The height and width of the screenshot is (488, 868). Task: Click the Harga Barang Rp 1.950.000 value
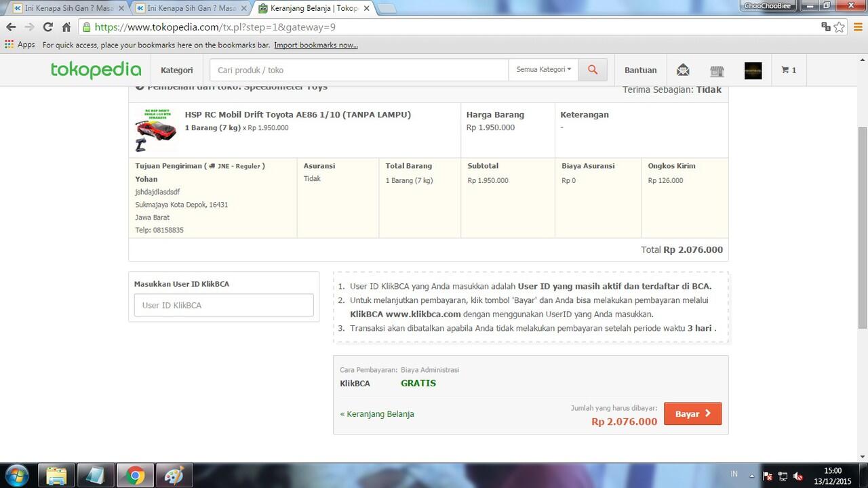click(x=490, y=127)
